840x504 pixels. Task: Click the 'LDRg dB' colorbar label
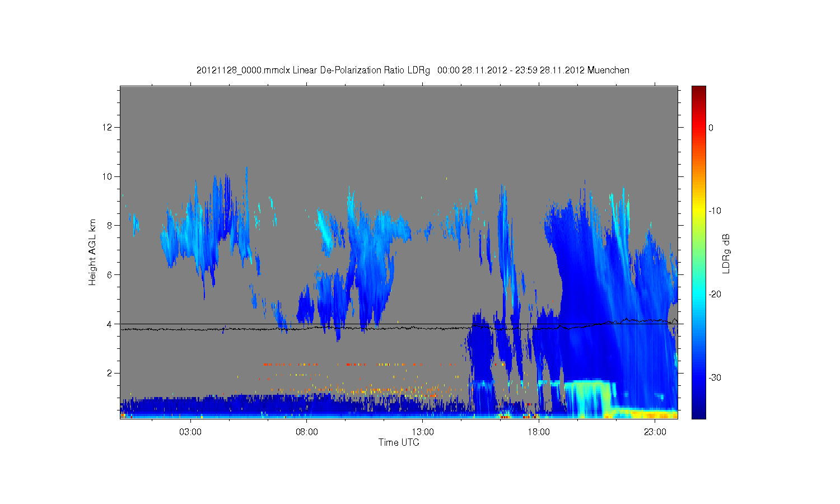[x=726, y=253]
